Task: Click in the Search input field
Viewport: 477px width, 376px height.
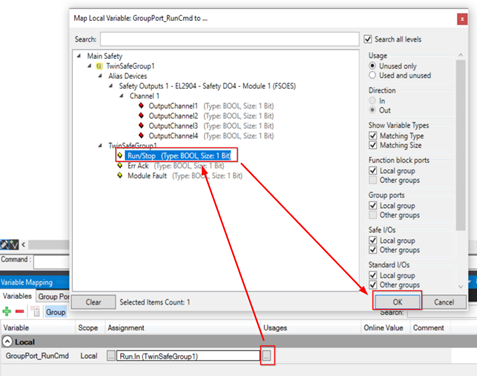Action: 229,39
